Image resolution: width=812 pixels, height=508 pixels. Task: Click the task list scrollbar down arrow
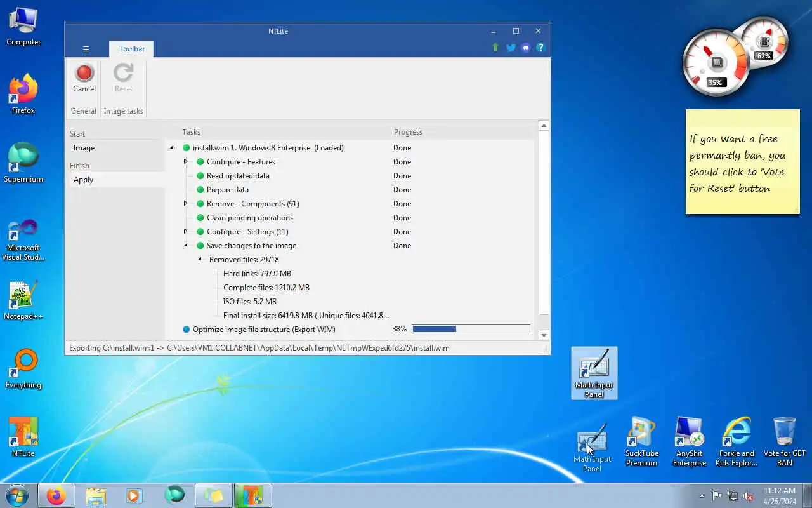544,335
